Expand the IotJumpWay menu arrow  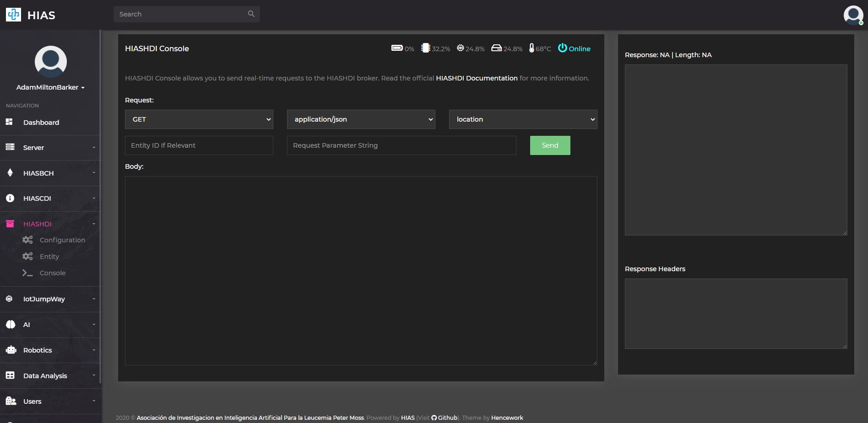(x=94, y=299)
